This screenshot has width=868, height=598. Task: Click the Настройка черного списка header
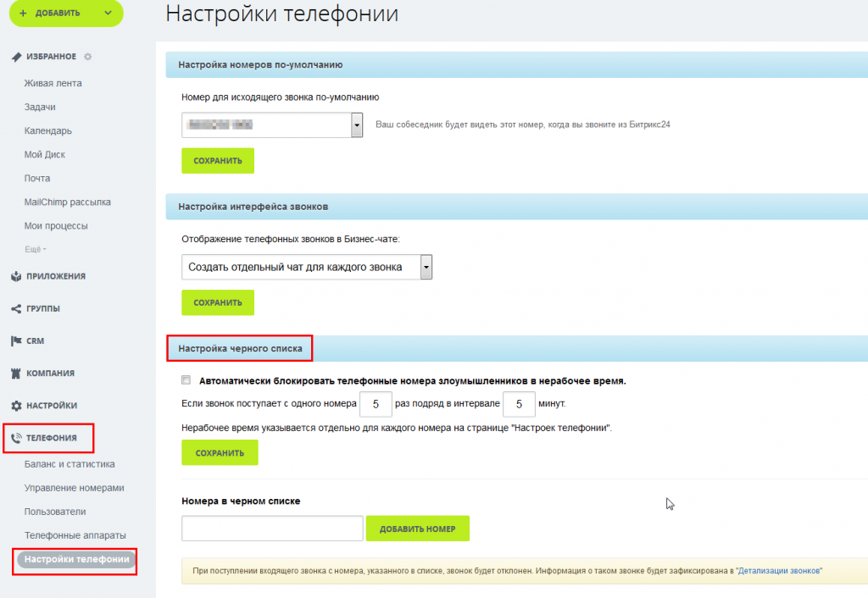[240, 348]
